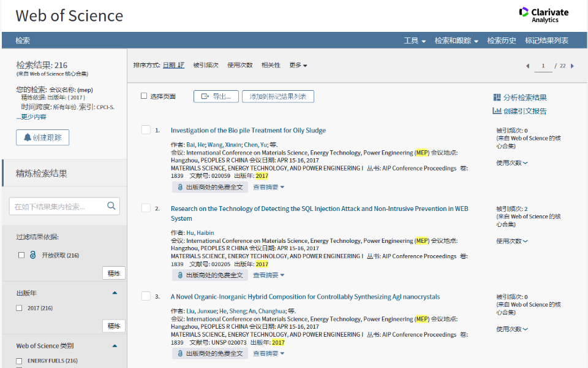Viewport: 588px width, 368px height.
Task: Go to previous results page arrow
Action: point(527,66)
